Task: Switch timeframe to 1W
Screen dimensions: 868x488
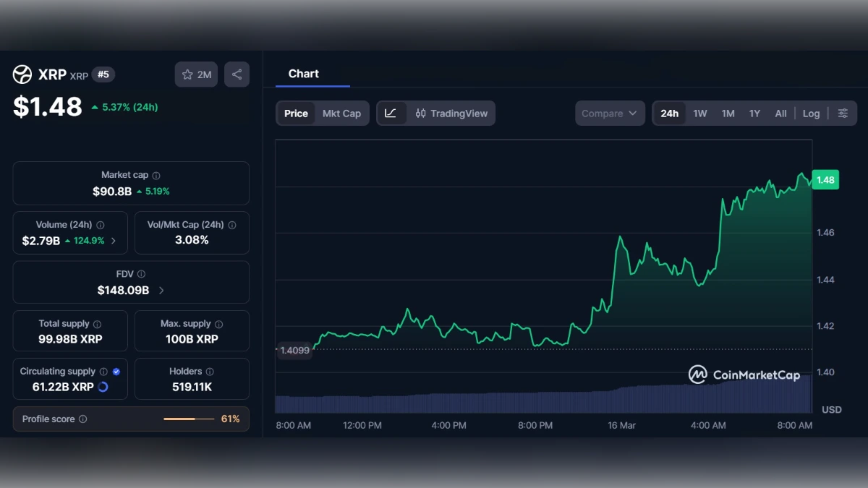Action: (699, 113)
